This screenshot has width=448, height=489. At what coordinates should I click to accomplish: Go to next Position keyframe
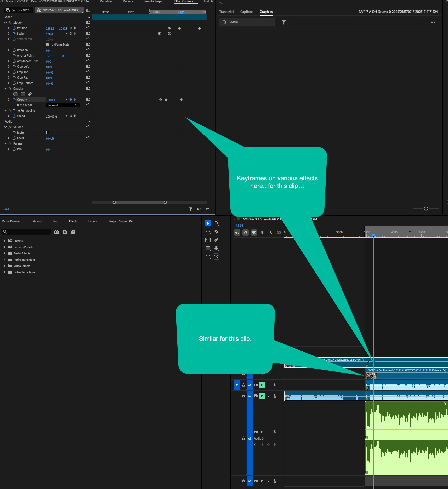[75, 28]
